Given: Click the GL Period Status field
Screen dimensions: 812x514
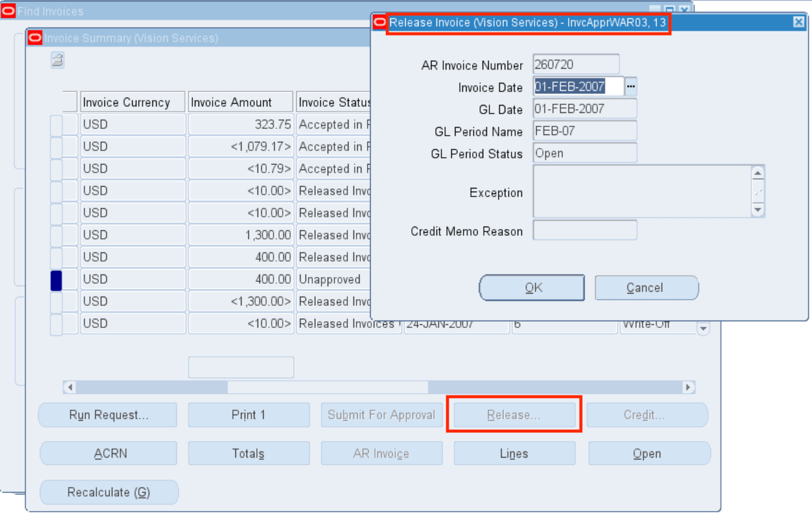Looking at the screenshot, I should pyautogui.click(x=585, y=153).
